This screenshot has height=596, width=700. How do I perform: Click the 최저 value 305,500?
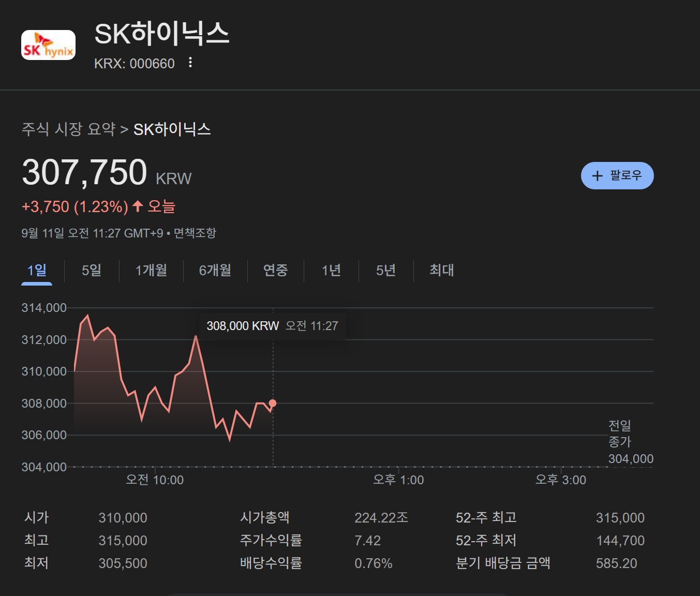(123, 563)
